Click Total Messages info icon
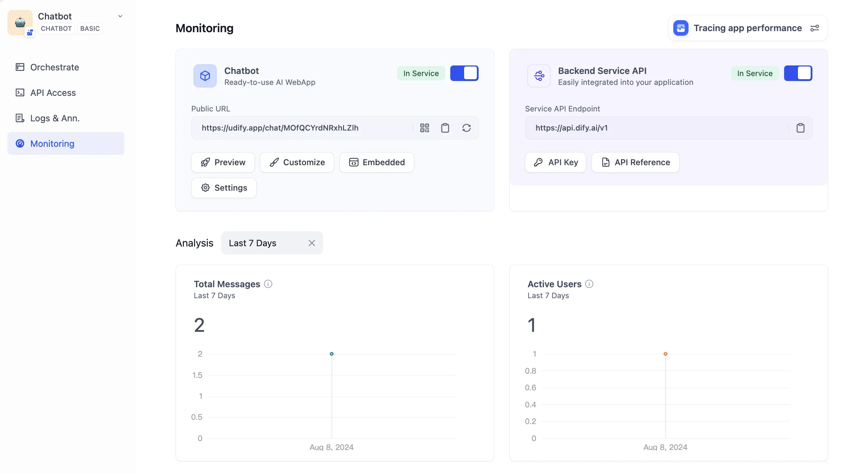This screenshot has height=474, width=868. [268, 284]
